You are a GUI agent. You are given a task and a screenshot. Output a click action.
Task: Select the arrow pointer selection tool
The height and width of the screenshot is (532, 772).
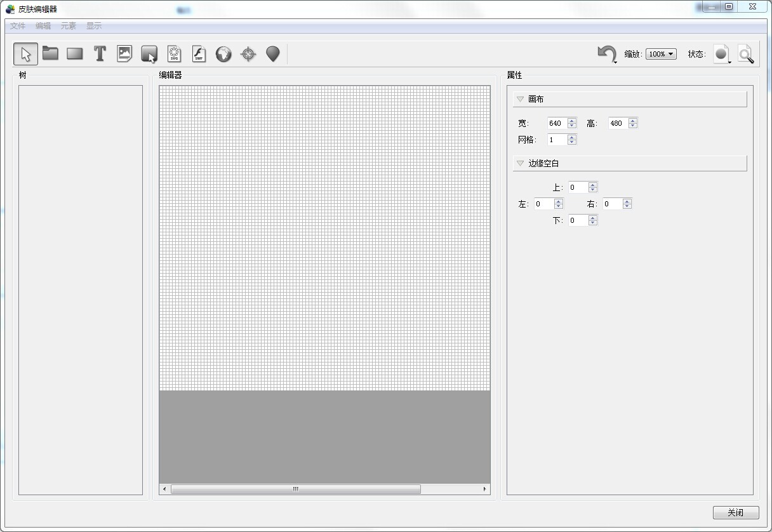[25, 54]
